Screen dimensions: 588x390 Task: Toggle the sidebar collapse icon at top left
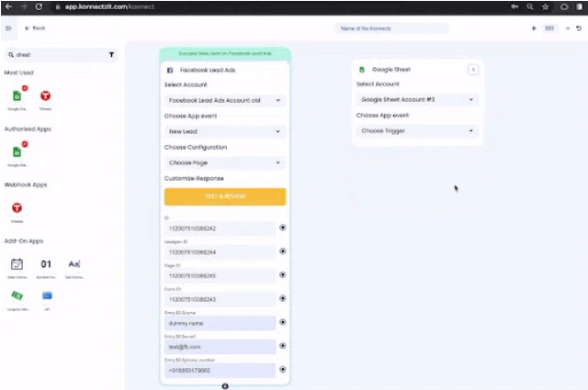tap(8, 28)
